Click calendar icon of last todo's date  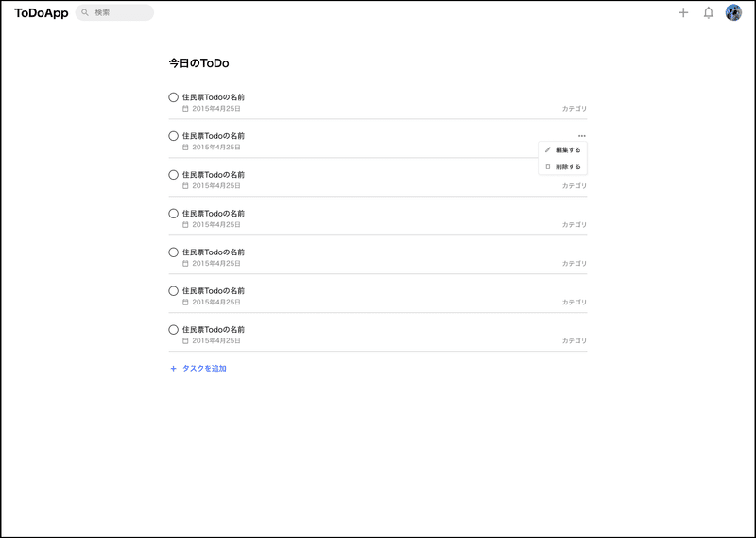pyautogui.click(x=185, y=340)
